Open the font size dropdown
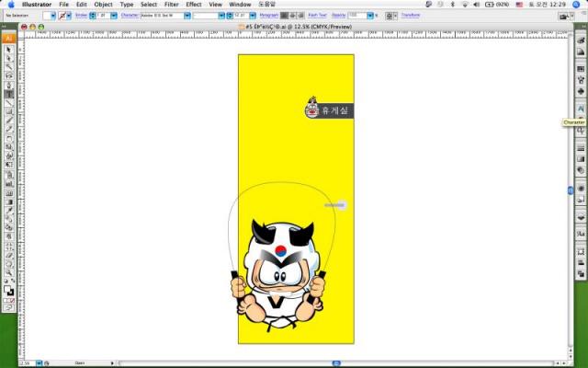Screen dimensions: 588x368 pos(253,16)
